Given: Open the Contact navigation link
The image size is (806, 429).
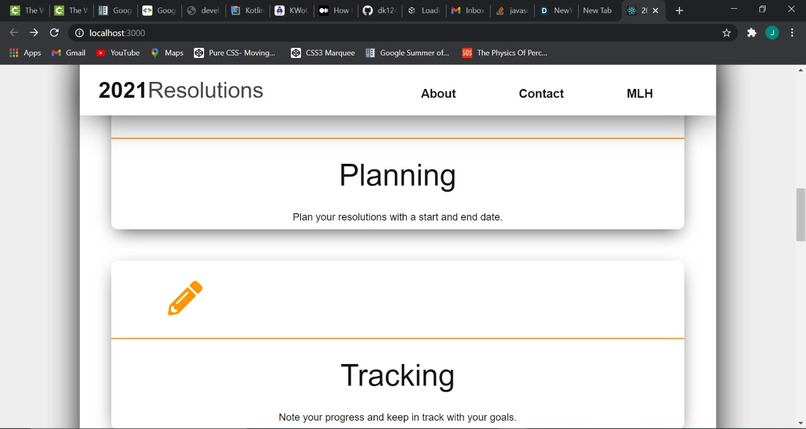Looking at the screenshot, I should [541, 94].
